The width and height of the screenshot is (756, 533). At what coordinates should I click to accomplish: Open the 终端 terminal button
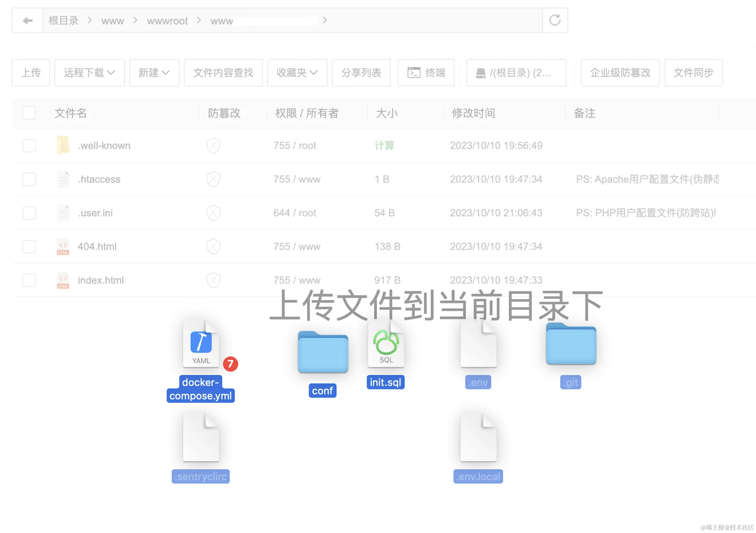[x=426, y=73]
